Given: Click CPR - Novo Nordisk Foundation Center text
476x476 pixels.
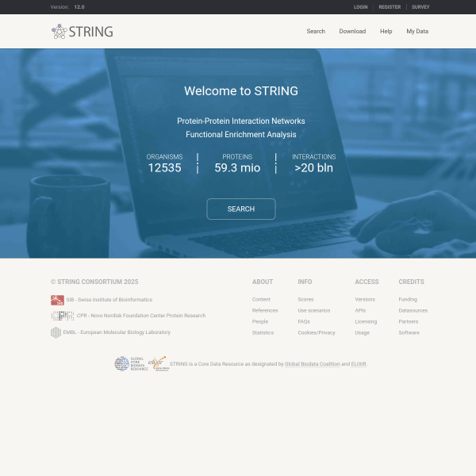Looking at the screenshot, I should (141, 316).
